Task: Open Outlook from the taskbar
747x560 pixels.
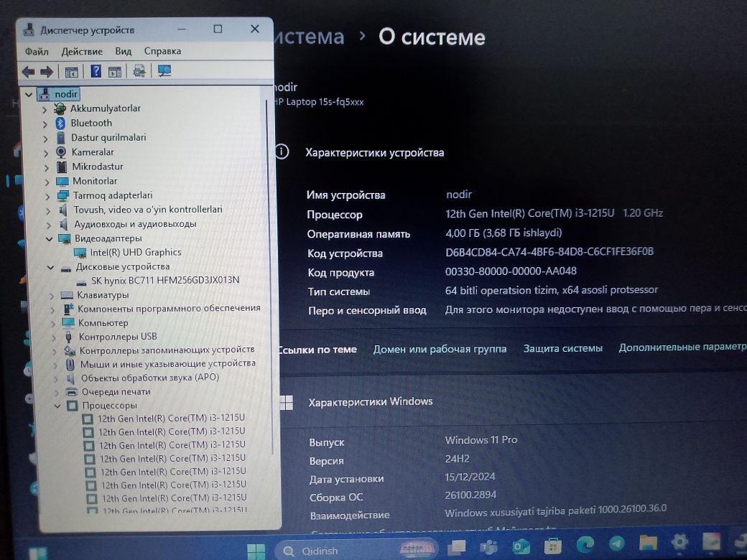Action: click(x=521, y=545)
